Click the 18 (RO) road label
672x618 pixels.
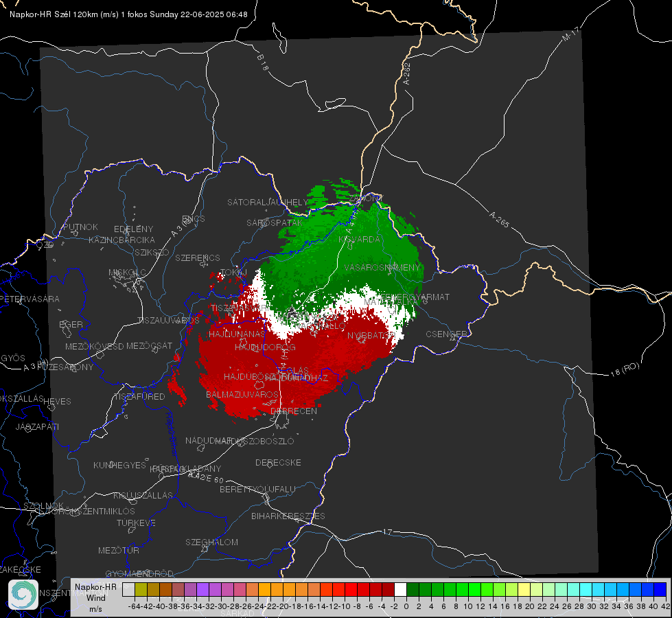(625, 369)
